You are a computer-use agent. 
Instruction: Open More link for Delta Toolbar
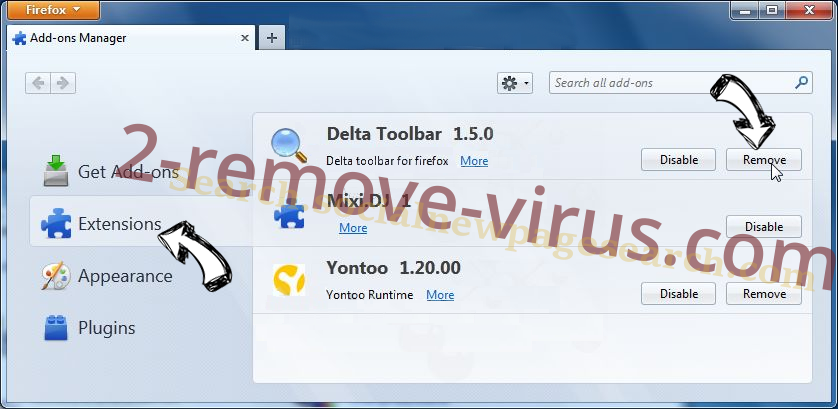474,161
